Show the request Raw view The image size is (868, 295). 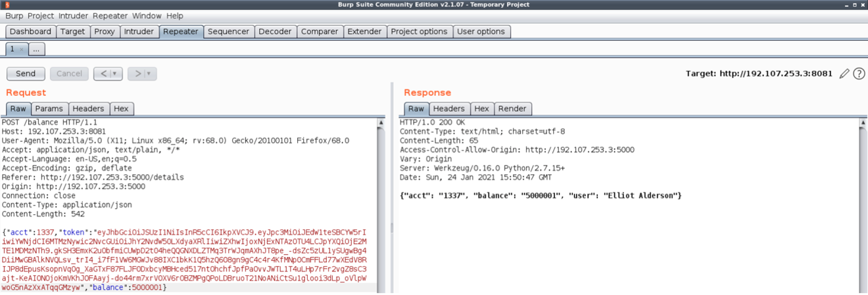point(18,108)
